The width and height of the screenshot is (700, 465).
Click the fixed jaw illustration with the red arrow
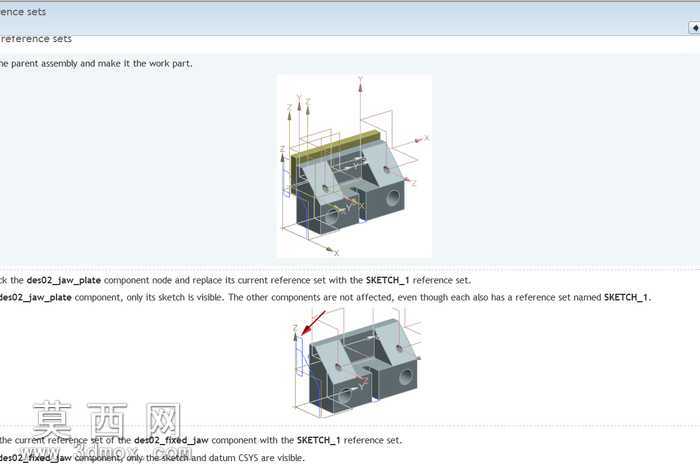[x=355, y=364]
